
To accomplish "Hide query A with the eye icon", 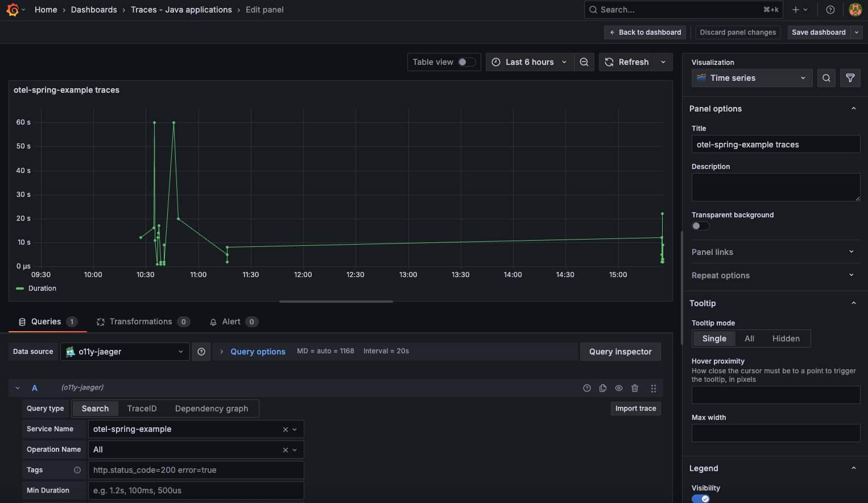I will (619, 388).
